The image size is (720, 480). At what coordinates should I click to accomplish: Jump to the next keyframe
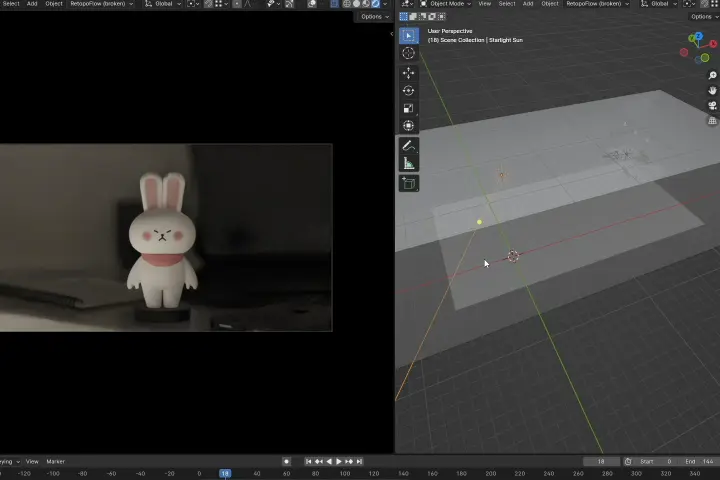(349, 461)
